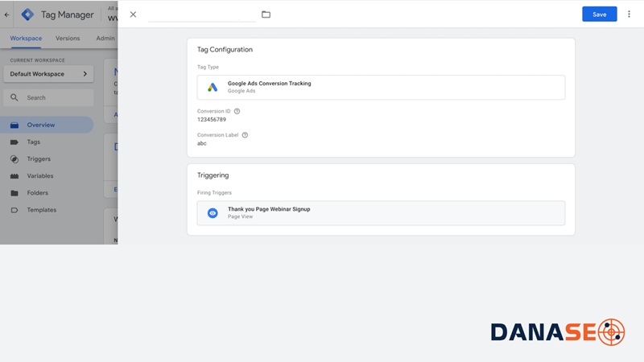
Task: Click the Firing Triggers label
Action: pyautogui.click(x=214, y=192)
